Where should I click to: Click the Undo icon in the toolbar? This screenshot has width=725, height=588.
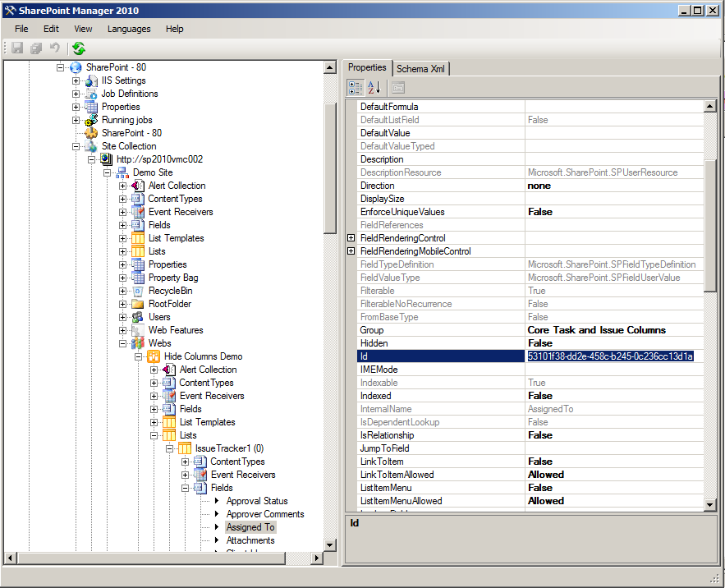point(54,48)
